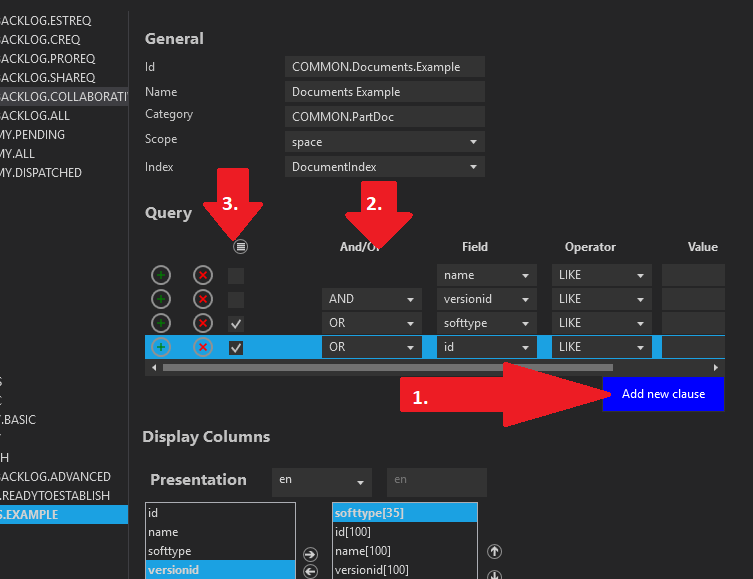
Task: Click the Name field Documents Example
Action: 385,92
